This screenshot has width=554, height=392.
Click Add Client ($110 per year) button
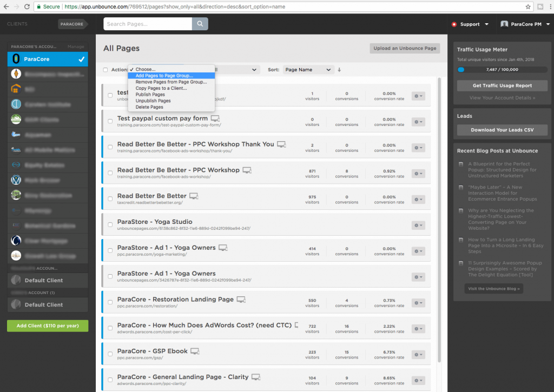(x=48, y=325)
